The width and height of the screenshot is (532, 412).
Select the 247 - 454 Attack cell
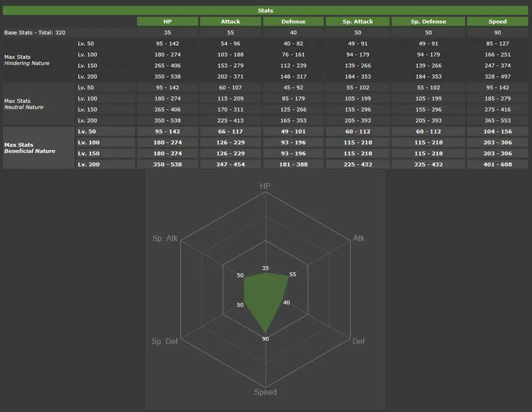point(230,164)
